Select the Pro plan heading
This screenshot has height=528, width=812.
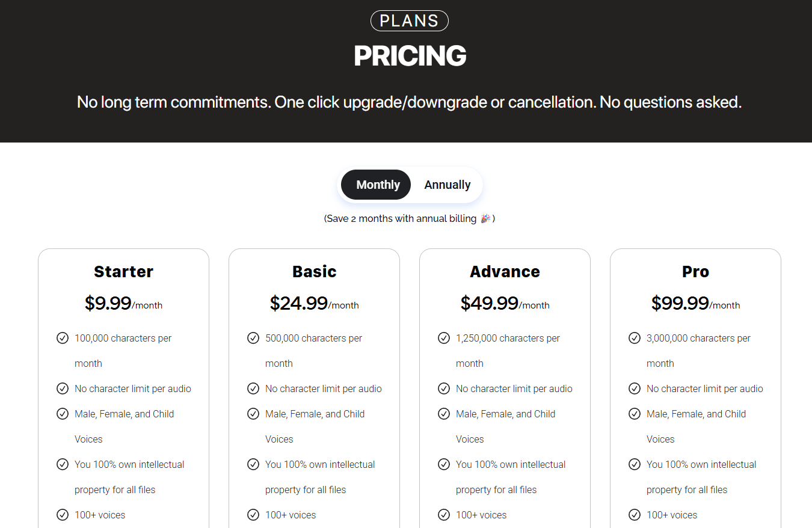coord(695,272)
